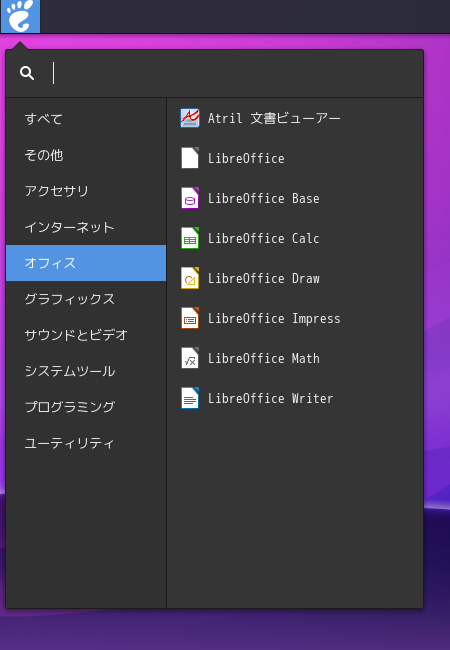This screenshot has width=450, height=650.
Task: Click the search magnifier icon
Action: (x=27, y=73)
